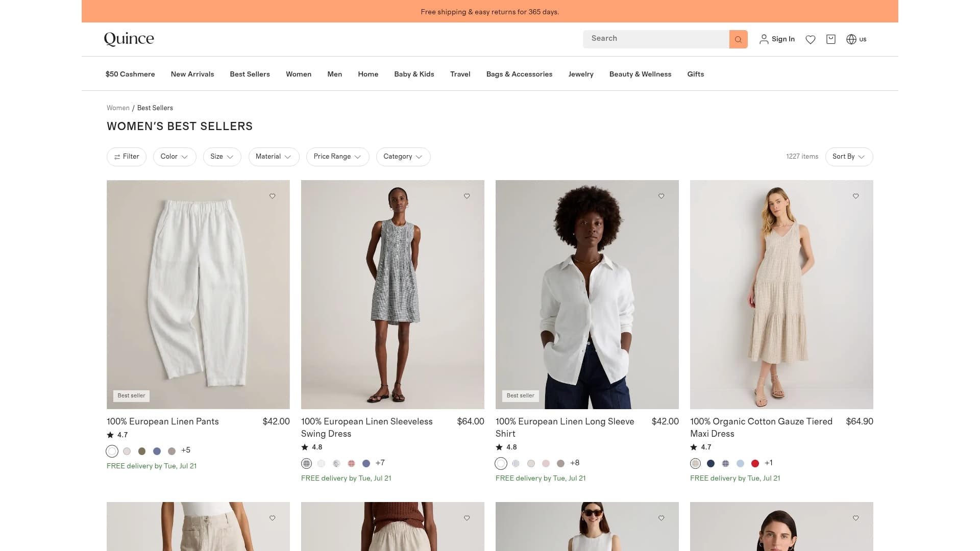
Task: Click the 4.7 rating under Linen Pants
Action: tap(117, 435)
